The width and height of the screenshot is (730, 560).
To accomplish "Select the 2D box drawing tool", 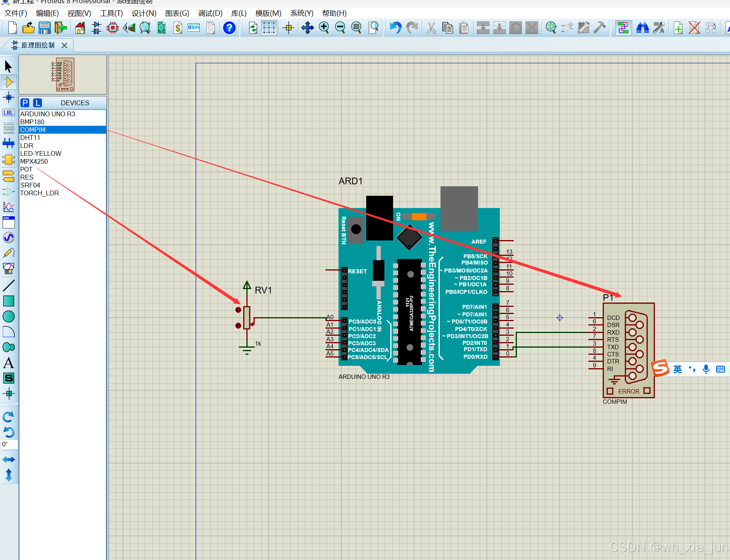I will [8, 301].
